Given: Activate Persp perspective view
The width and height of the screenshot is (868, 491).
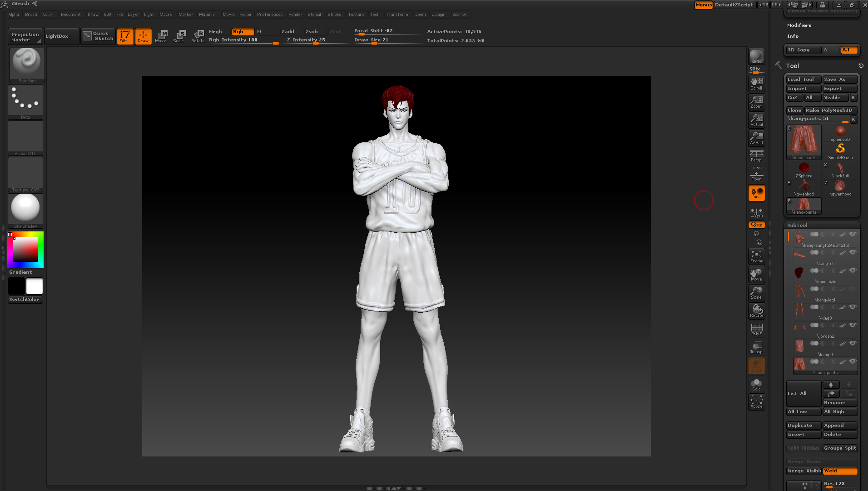Looking at the screenshot, I should point(756,156).
